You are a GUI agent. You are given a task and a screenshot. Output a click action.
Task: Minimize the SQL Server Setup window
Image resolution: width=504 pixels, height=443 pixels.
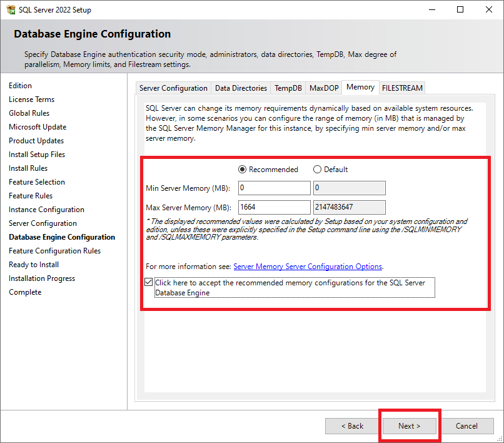point(431,10)
